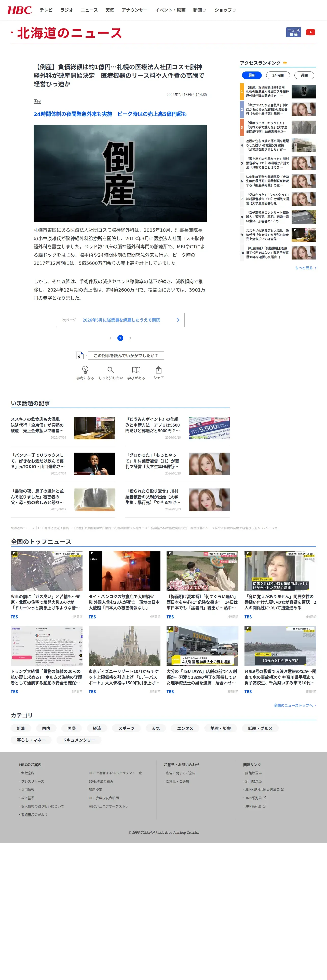Click the 国内 category tag under headline
The image size is (327, 980).
point(37,101)
